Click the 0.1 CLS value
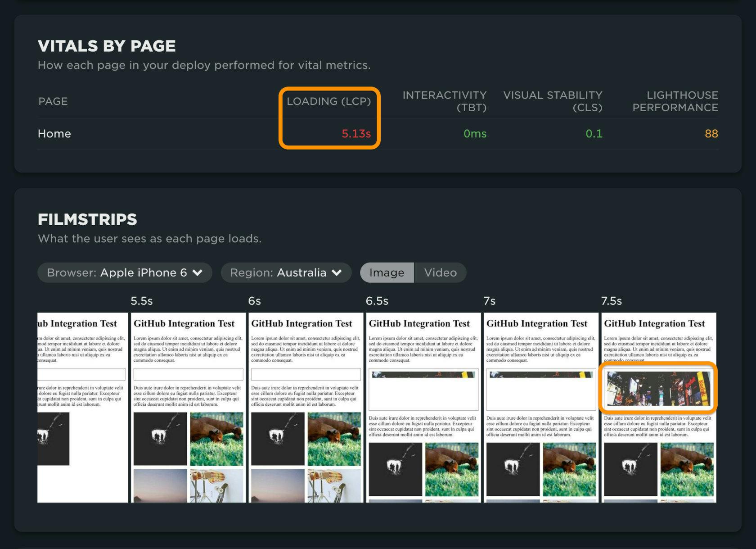Screen dimensions: 756x549 point(594,134)
